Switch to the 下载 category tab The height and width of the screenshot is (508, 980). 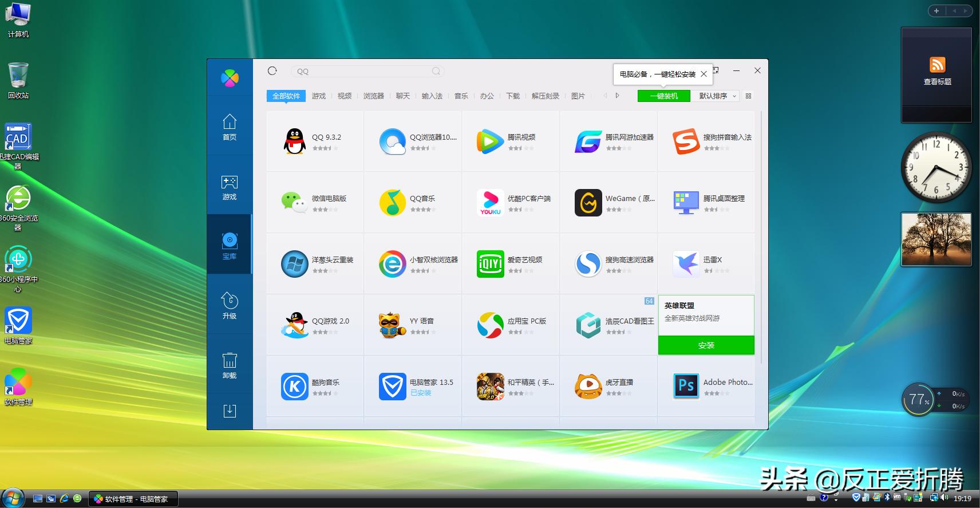click(x=513, y=96)
